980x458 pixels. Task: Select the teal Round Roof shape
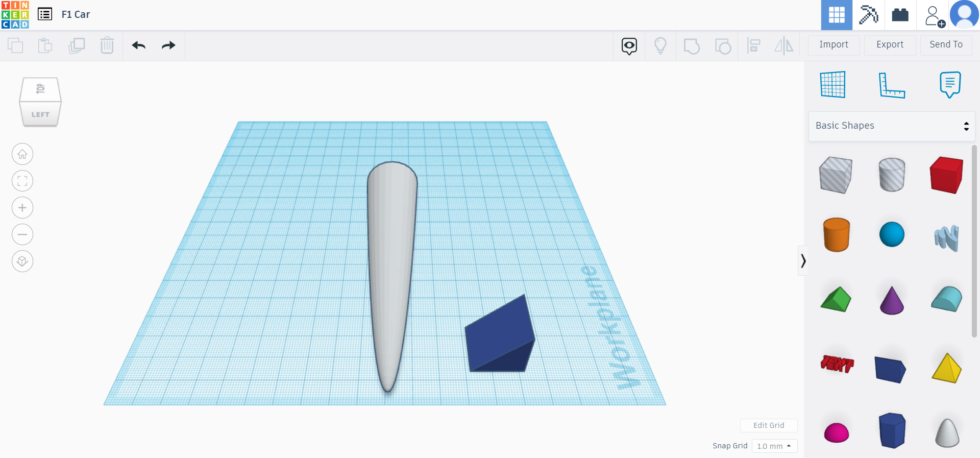point(947,299)
